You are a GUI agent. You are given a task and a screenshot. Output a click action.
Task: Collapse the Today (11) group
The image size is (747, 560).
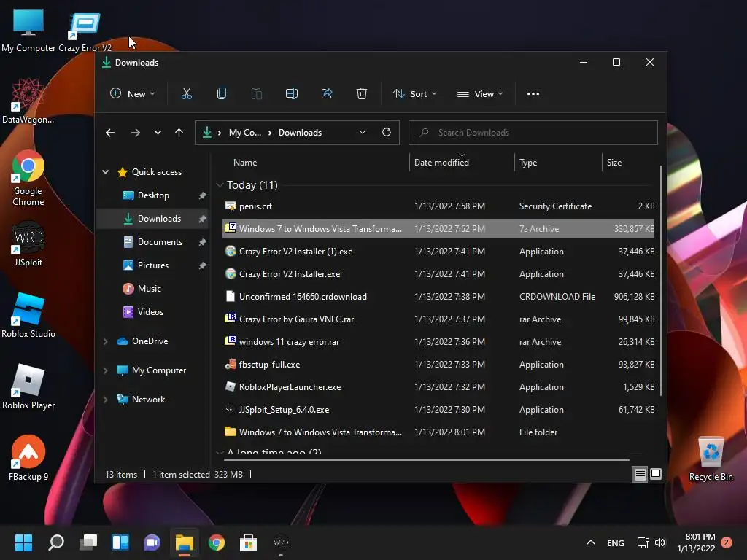[x=220, y=185]
